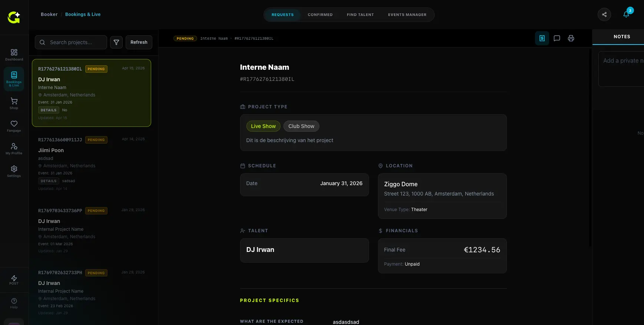Open the chat message icon
The width and height of the screenshot is (644, 325).
[557, 38]
